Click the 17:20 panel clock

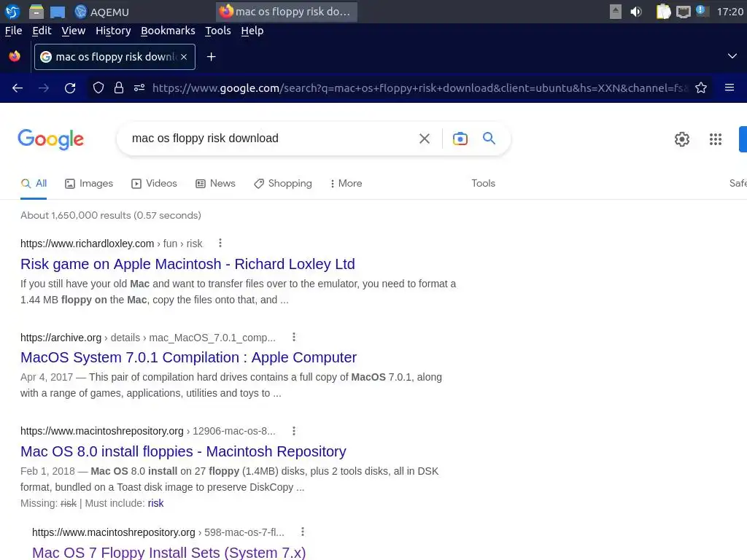pos(729,12)
